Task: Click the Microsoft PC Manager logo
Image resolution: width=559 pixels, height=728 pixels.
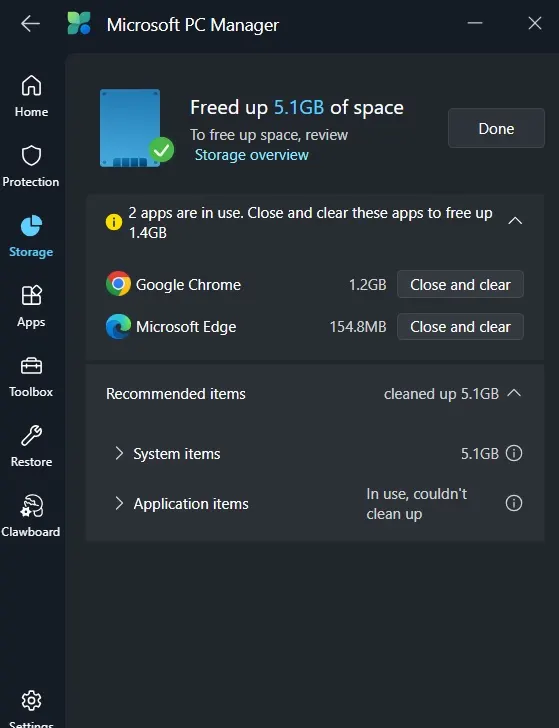Action: tap(79, 23)
